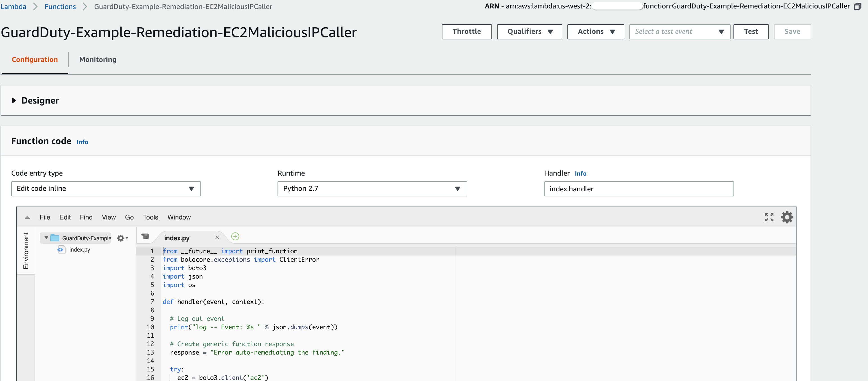Expand the Designer section
The width and height of the screenshot is (868, 381).
point(14,100)
